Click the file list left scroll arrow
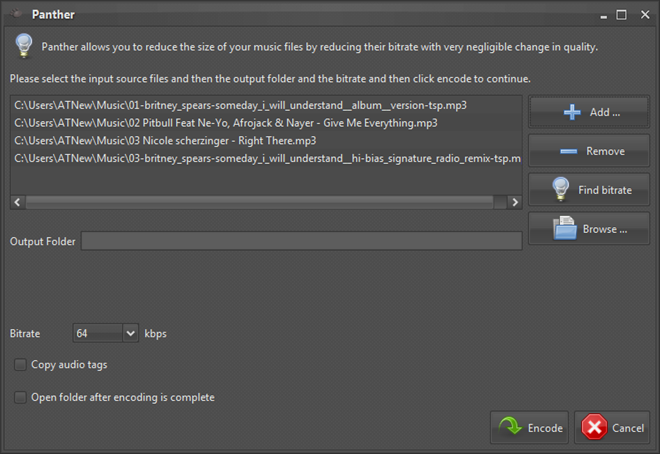 click(17, 202)
